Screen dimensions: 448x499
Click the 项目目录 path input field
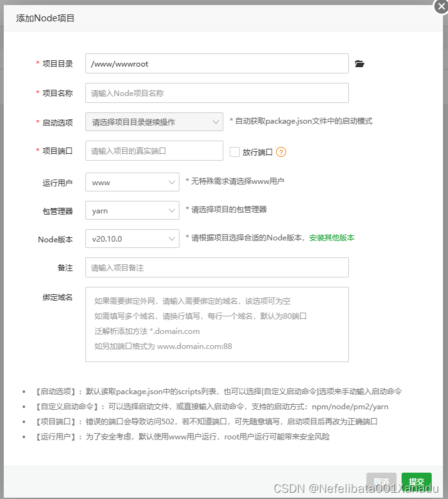217,63
